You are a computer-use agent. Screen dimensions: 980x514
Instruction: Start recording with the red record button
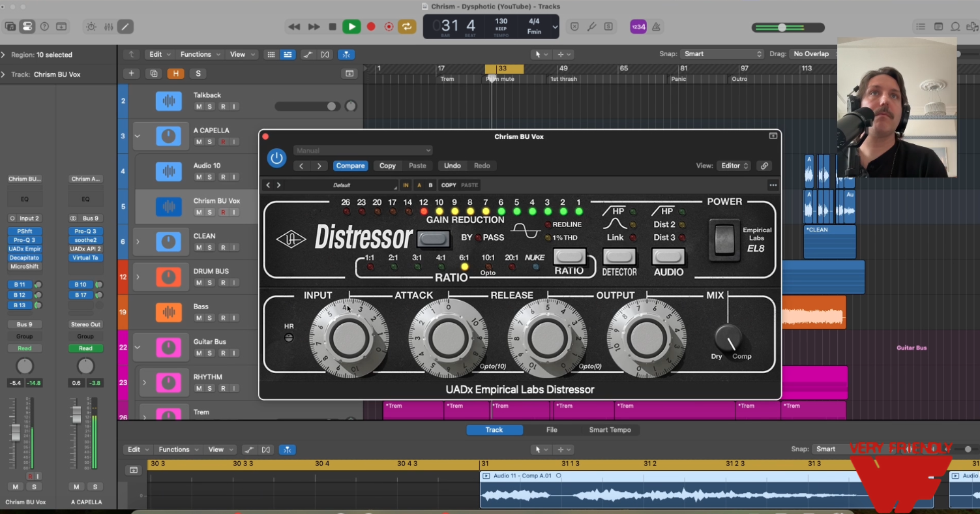tap(371, 27)
